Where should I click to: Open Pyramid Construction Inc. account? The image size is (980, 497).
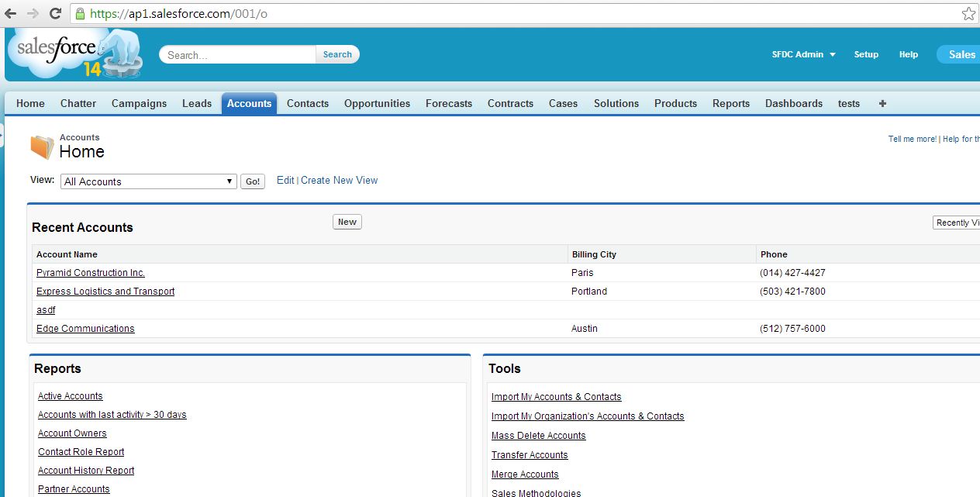(x=91, y=273)
